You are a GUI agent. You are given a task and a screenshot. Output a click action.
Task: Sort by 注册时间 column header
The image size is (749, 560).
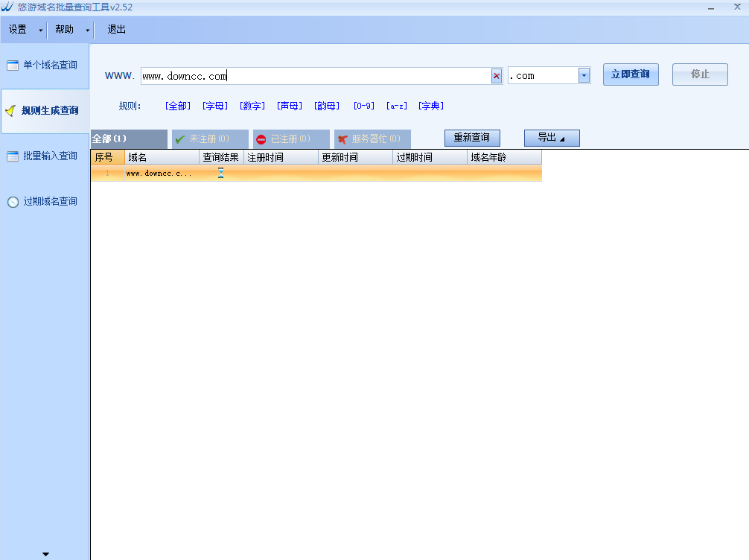(281, 157)
